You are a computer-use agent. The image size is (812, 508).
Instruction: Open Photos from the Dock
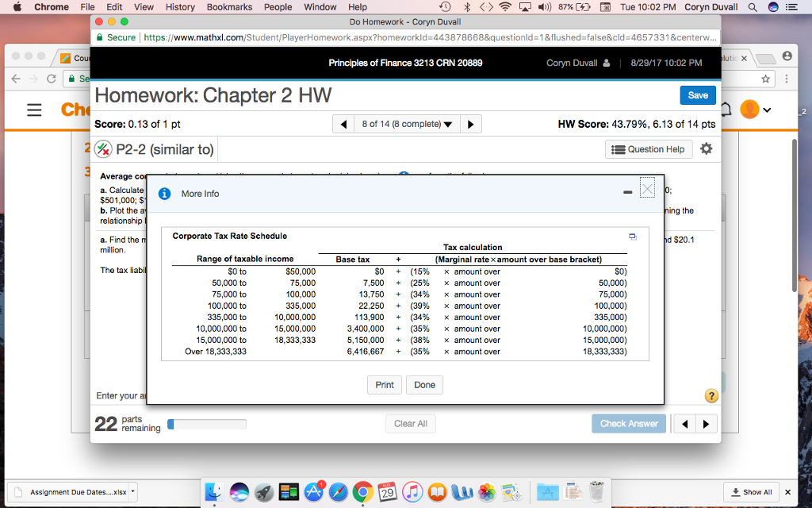tap(487, 491)
